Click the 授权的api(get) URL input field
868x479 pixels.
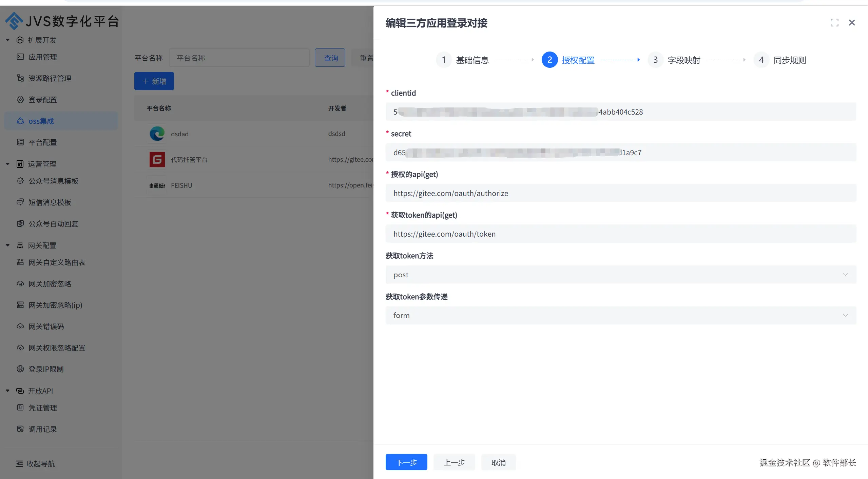tap(620, 193)
